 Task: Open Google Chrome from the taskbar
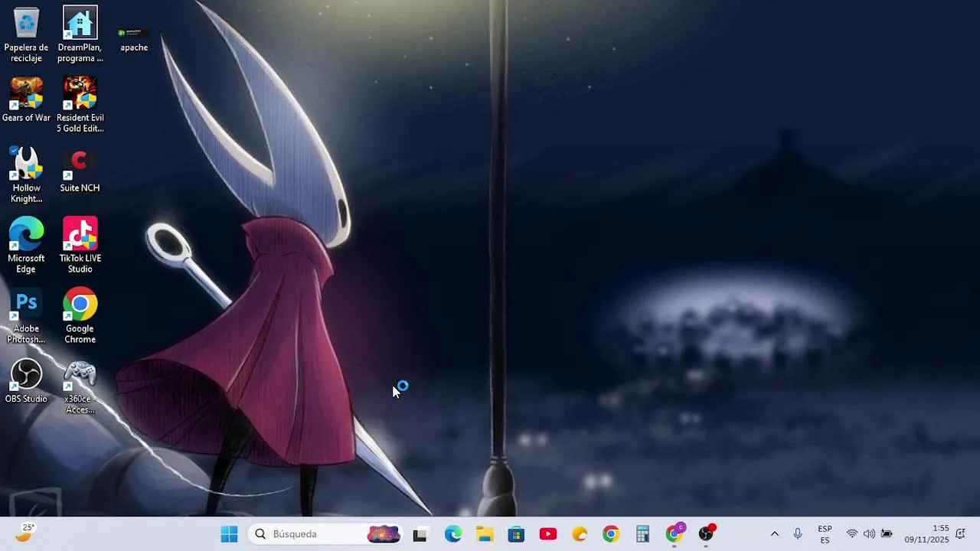click(611, 534)
